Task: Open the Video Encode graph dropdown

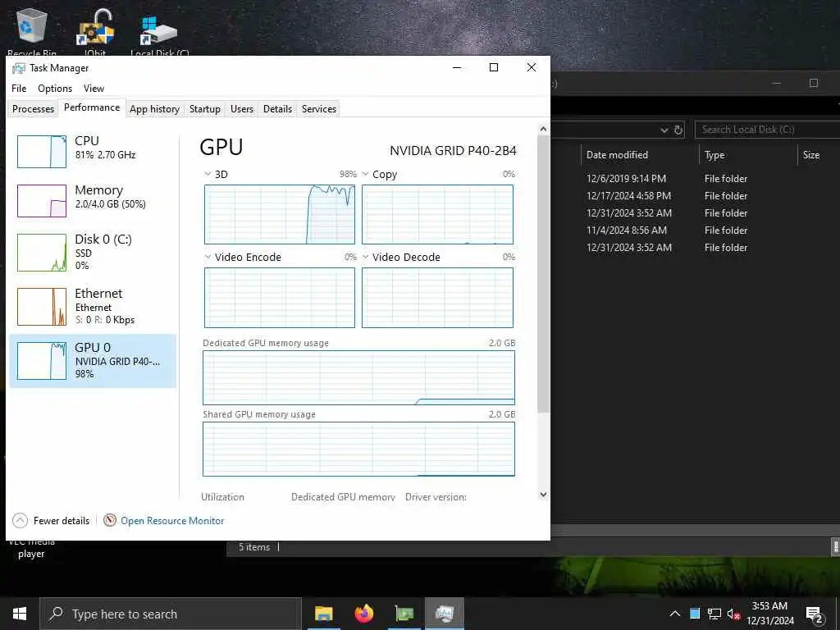Action: click(208, 257)
